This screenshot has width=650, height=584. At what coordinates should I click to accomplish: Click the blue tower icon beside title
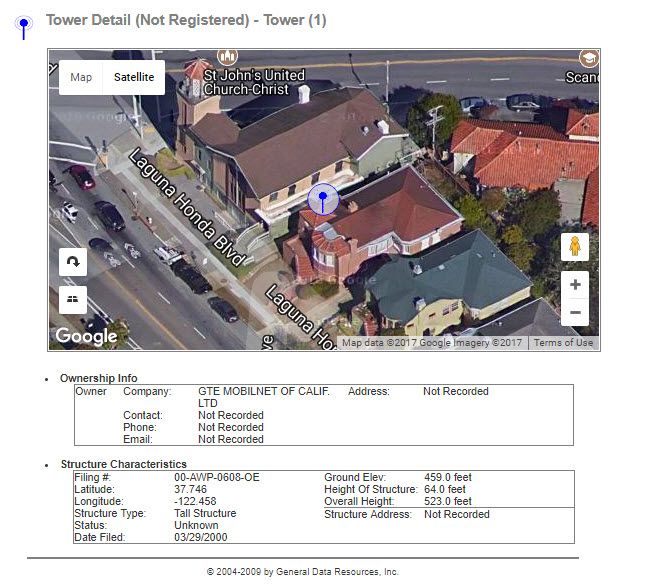[24, 25]
